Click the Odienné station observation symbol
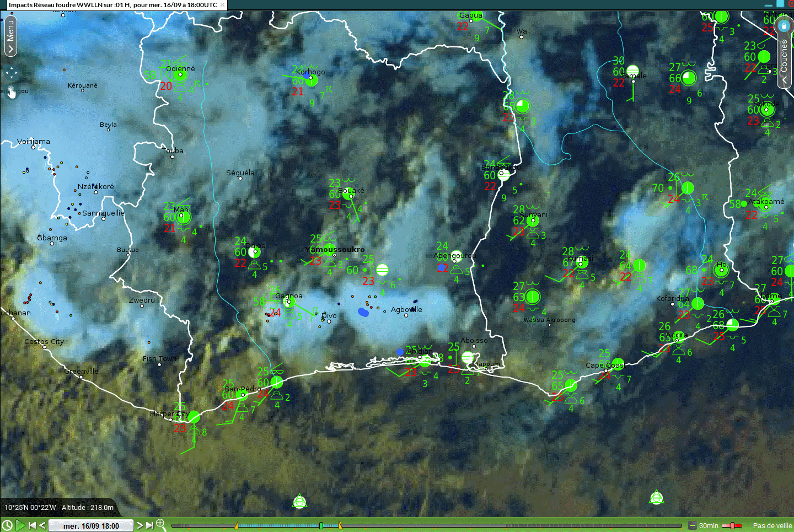This screenshot has width=794, height=532. pos(180,75)
